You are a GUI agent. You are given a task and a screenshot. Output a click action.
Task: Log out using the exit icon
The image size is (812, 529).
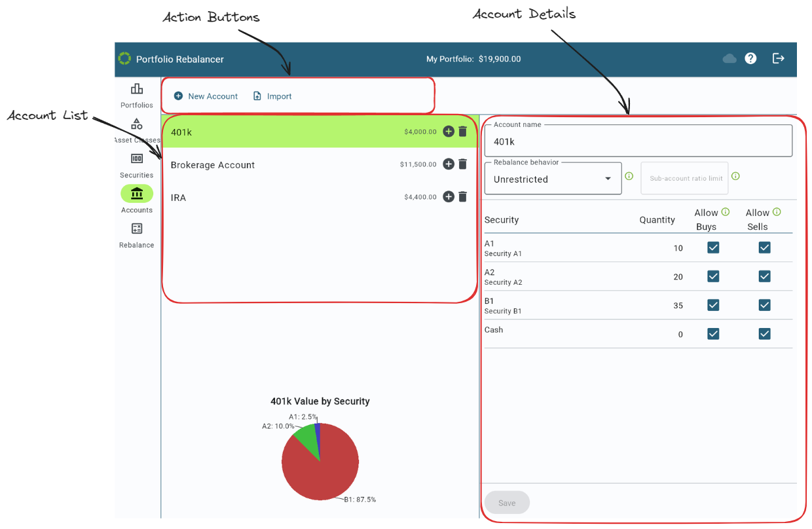click(778, 58)
